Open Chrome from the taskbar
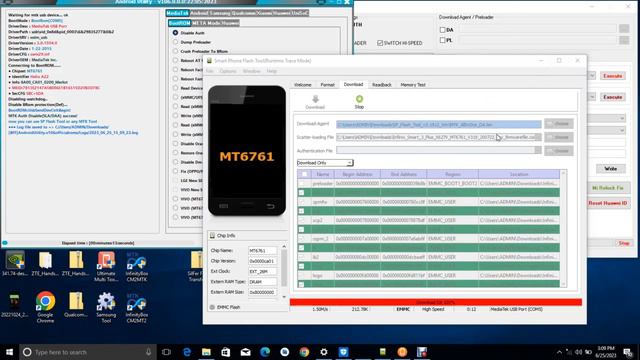The width and height of the screenshot is (640, 360). coord(304,352)
